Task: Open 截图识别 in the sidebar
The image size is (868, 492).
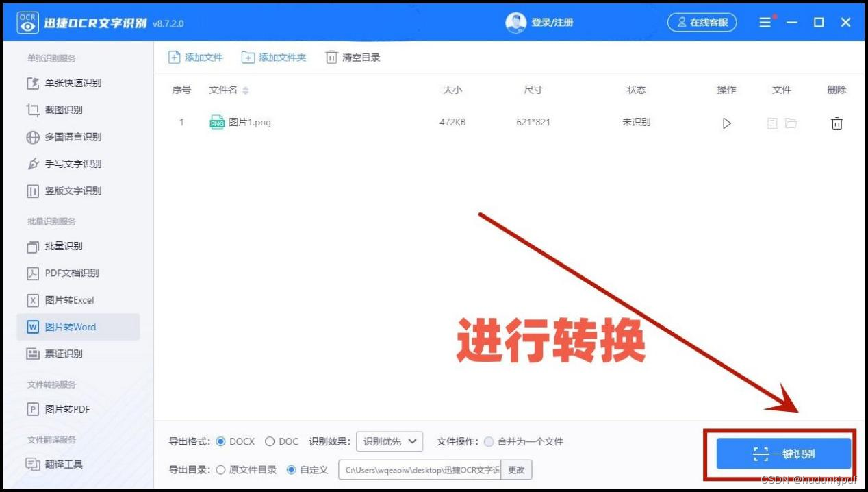Action: (x=78, y=110)
